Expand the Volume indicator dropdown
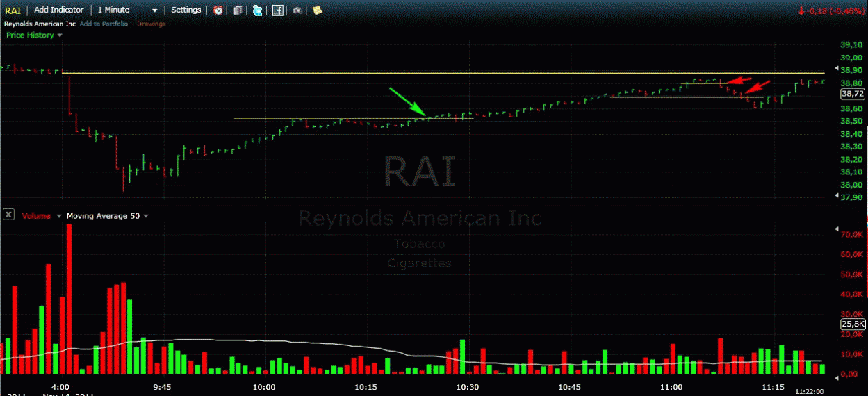The image size is (868, 396). [x=58, y=216]
